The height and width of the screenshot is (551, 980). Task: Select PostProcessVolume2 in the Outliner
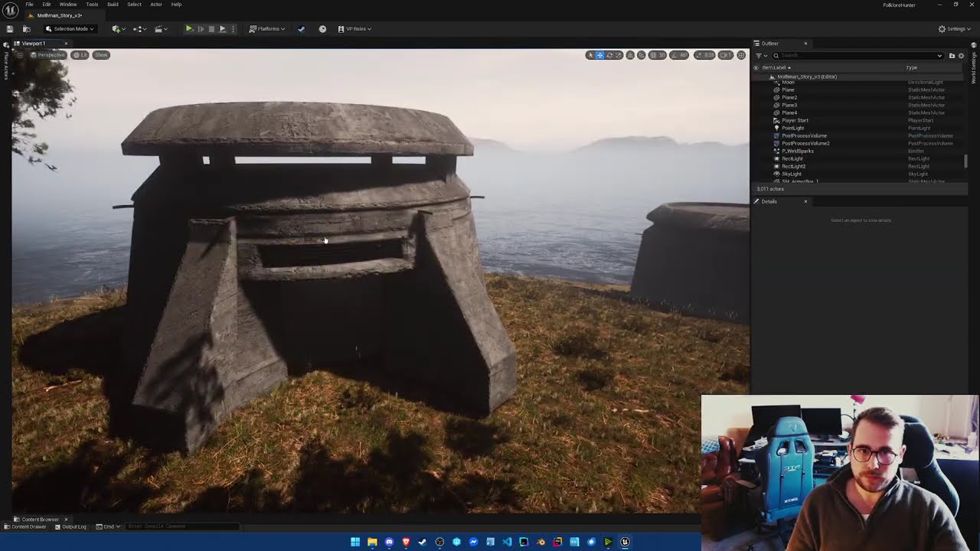[x=805, y=144]
